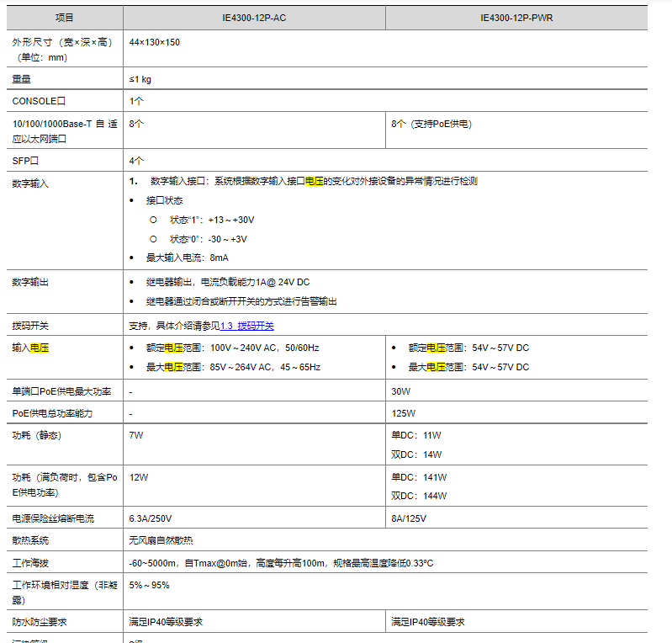Click the 最大输入电流：8mA line
Viewport: 672px width, 643px height.
click(x=188, y=258)
